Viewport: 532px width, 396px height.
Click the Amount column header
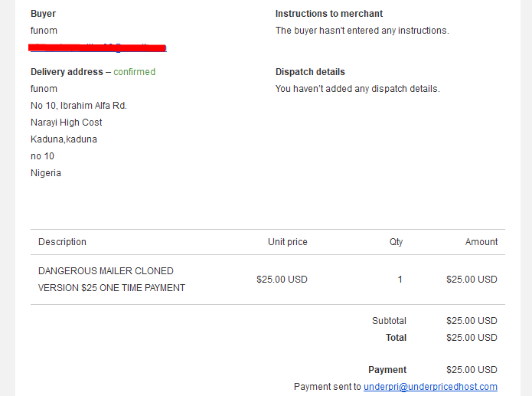tap(481, 242)
